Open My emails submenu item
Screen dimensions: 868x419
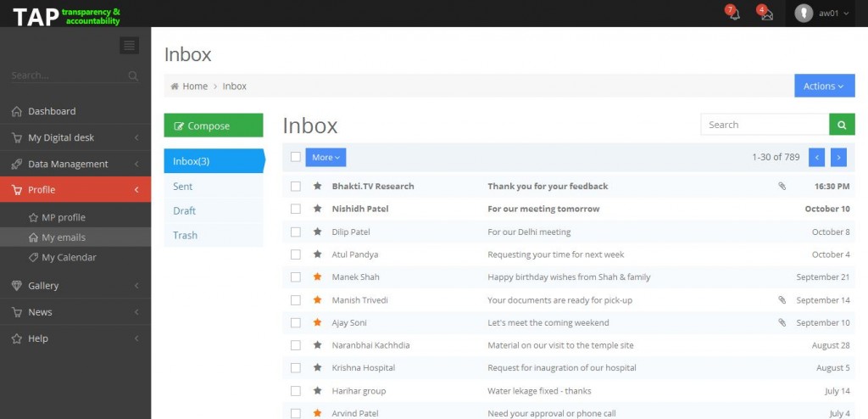pos(75,237)
